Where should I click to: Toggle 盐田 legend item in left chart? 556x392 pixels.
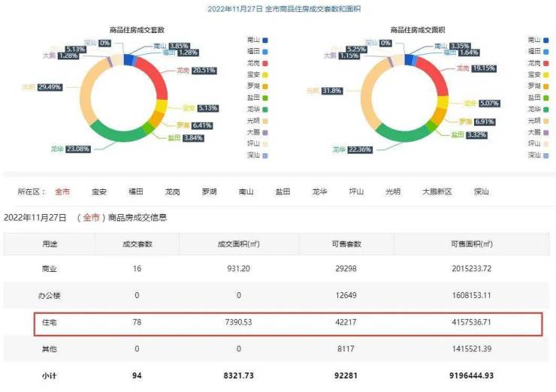(258, 98)
